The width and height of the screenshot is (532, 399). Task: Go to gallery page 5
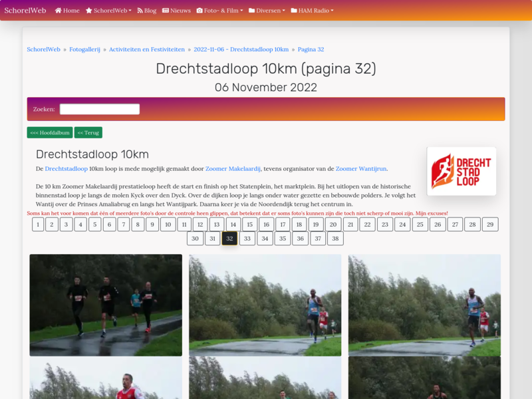pos(95,224)
